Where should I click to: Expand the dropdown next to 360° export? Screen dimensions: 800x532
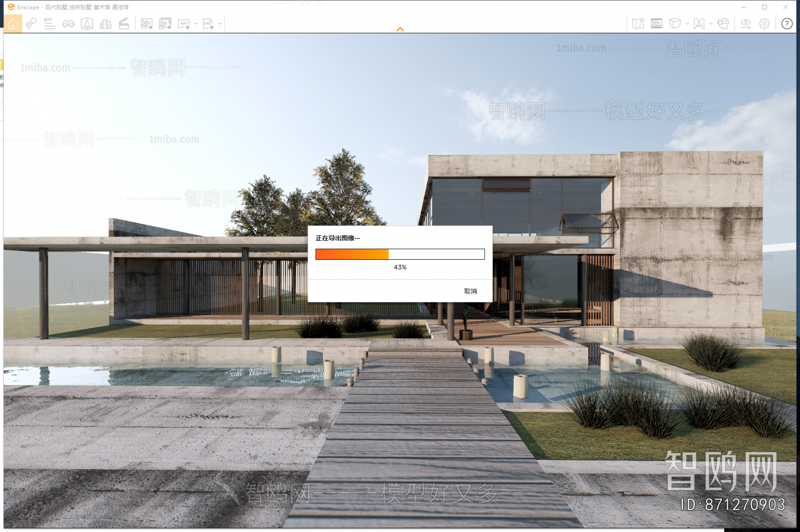(195, 23)
